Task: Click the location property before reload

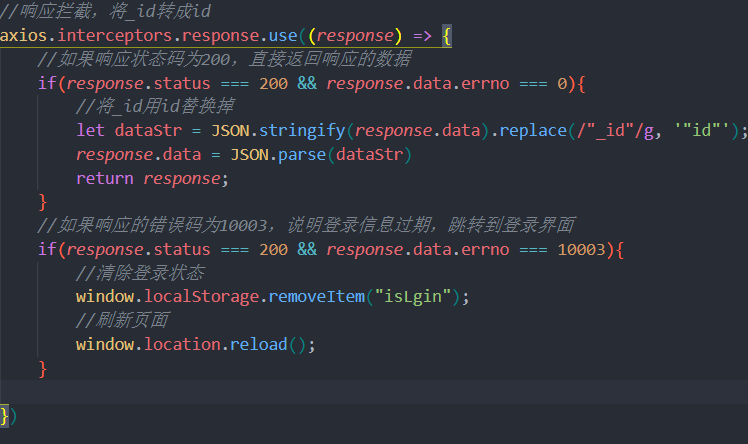Action: 182,344
